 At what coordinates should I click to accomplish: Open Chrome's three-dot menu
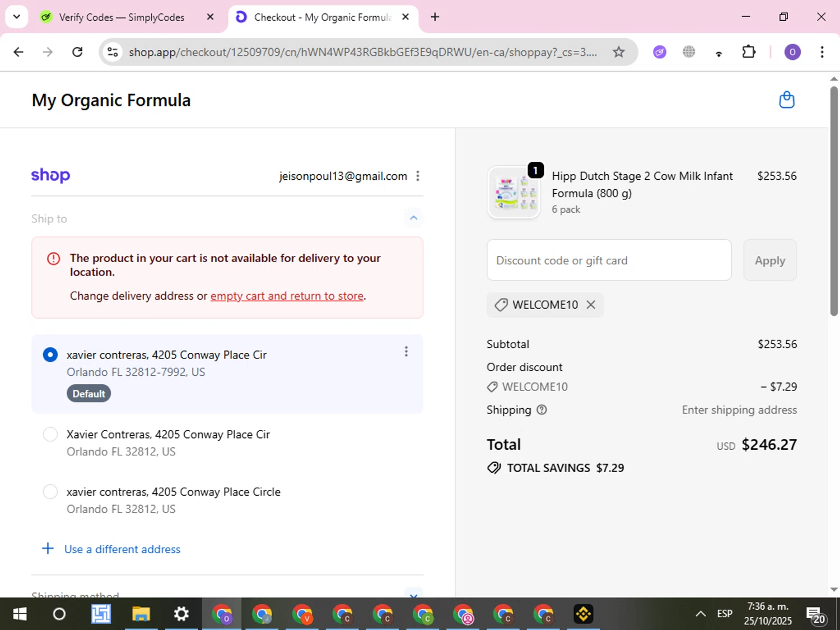click(x=822, y=52)
